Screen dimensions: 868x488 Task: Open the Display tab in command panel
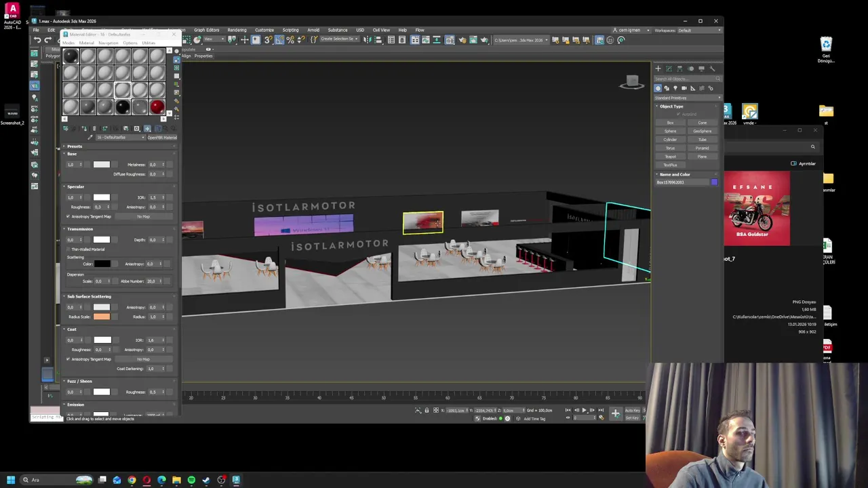[x=701, y=68]
